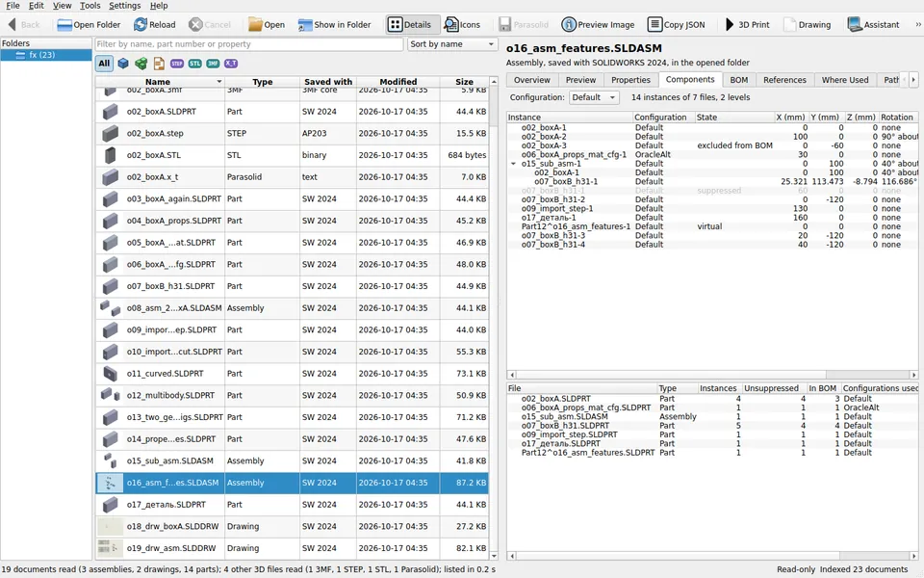Click the Name column sort arrow

pos(219,82)
